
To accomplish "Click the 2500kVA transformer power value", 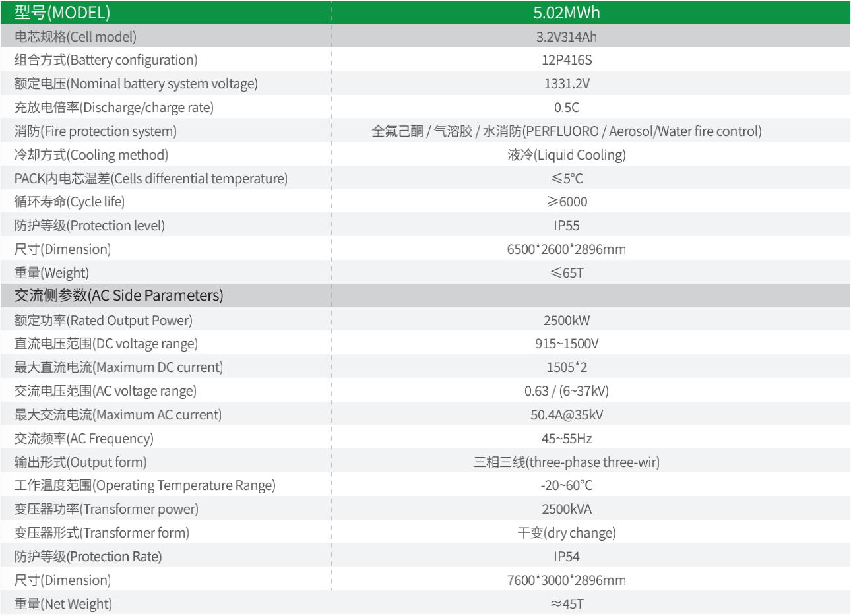I will [x=567, y=509].
